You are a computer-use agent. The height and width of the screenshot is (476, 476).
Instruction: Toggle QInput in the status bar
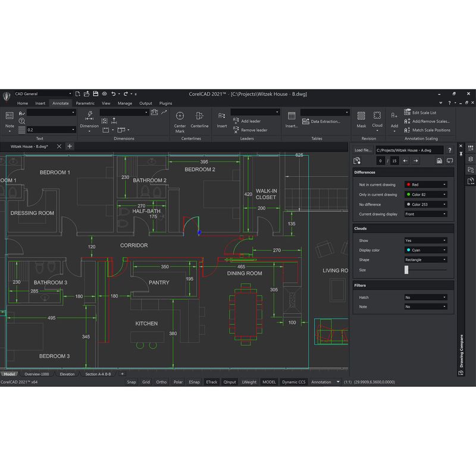tap(230, 382)
